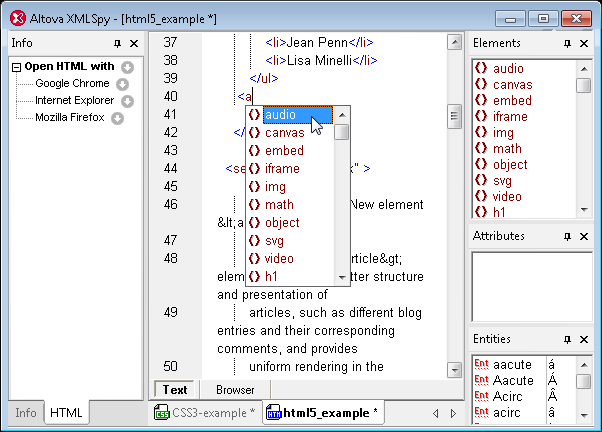Click canvas in the Elements panel
Screen dimensions: 602x432
(513, 84)
